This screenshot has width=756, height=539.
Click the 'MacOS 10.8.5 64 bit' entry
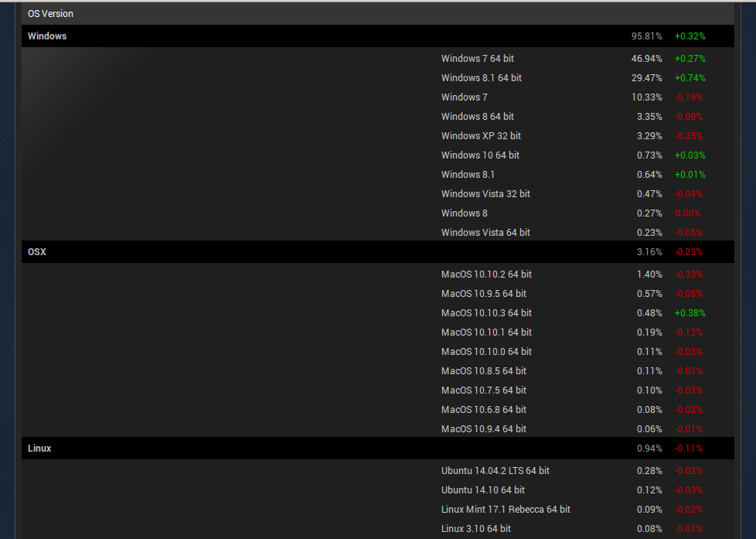[x=484, y=370]
